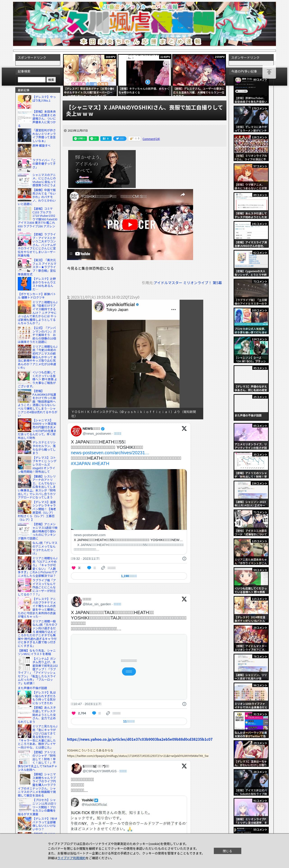
Task: Open the 236コメント シャニソン 2023 ranking item
Action: coord(251,494)
